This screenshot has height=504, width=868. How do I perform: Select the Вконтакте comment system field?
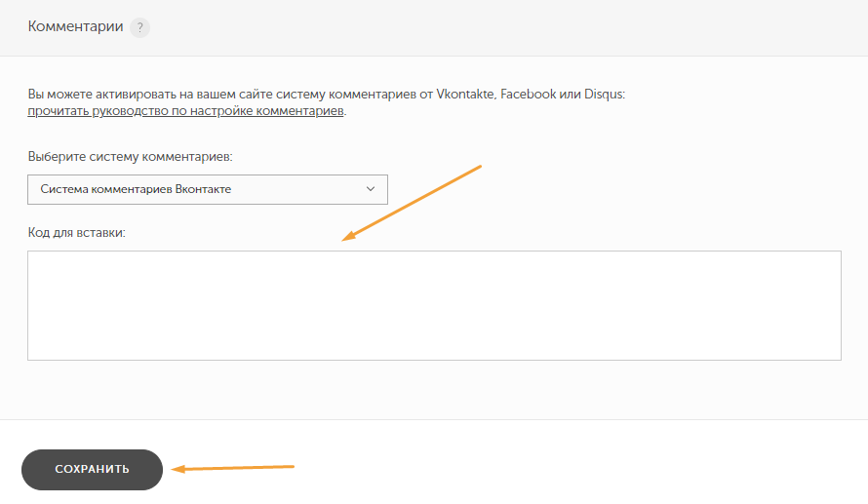[x=208, y=189]
